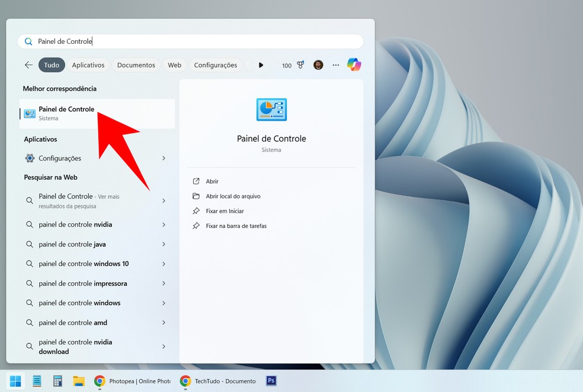This screenshot has width=583, height=392.
Task: Select the Aplicativos filter tab
Action: tap(88, 65)
